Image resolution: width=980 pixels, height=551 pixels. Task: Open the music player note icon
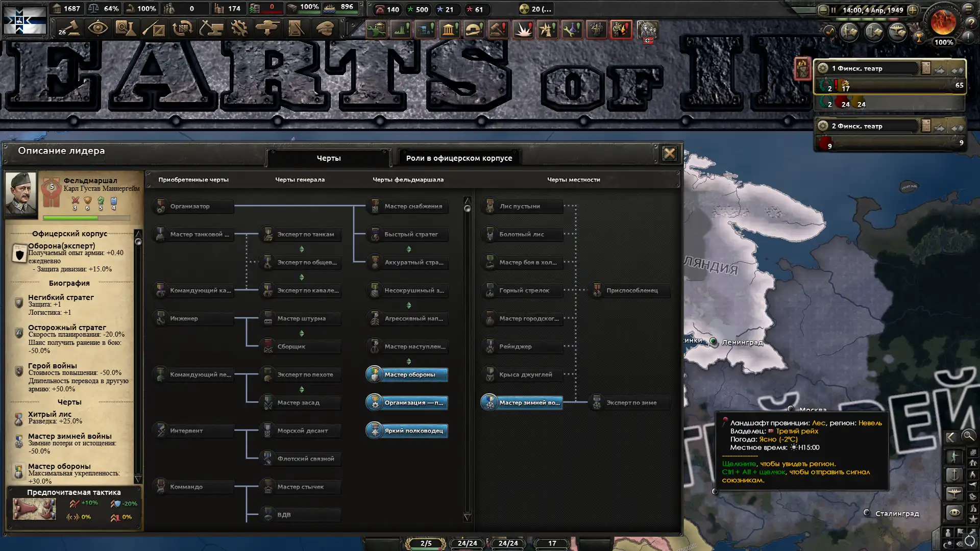(x=829, y=32)
